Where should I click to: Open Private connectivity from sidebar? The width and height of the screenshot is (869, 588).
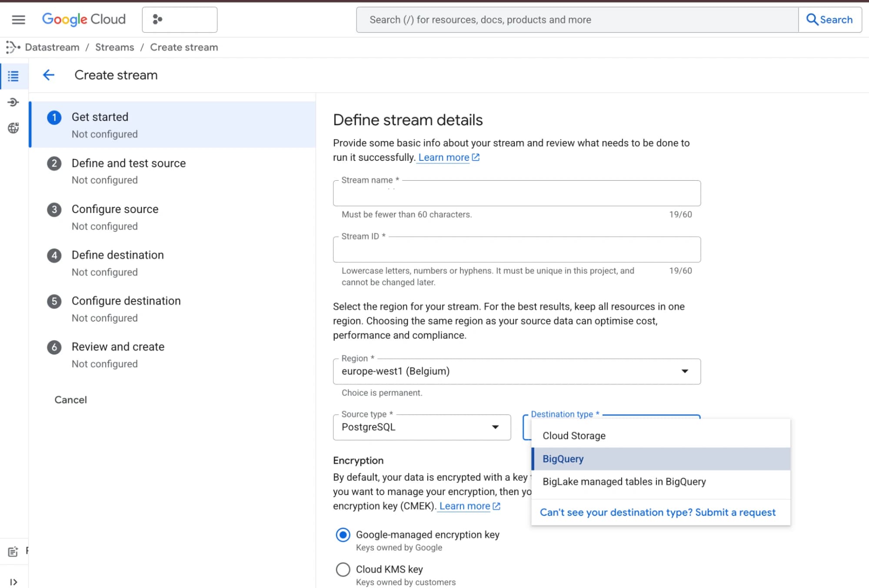[13, 128]
